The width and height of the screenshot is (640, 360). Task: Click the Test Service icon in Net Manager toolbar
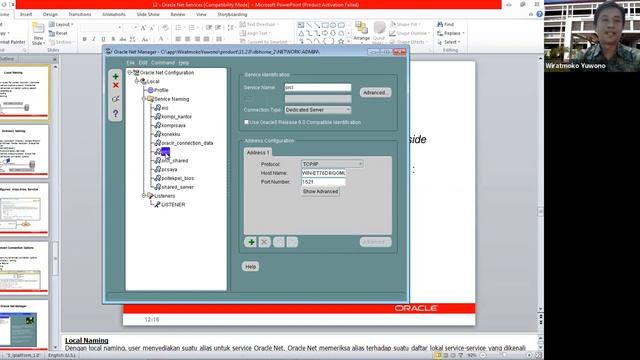(x=116, y=99)
